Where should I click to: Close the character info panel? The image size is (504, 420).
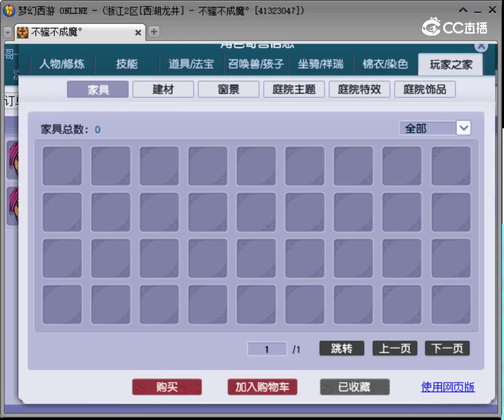(x=481, y=46)
